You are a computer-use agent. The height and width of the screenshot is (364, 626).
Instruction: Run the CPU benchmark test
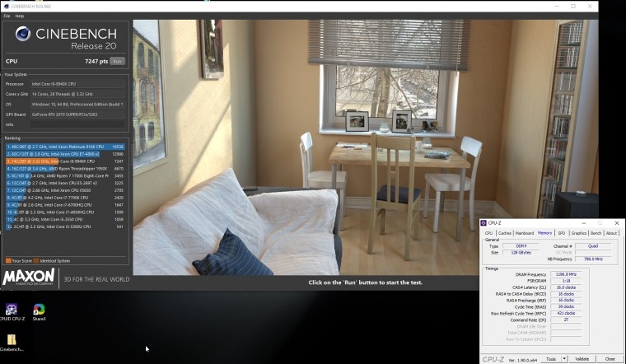pos(117,61)
